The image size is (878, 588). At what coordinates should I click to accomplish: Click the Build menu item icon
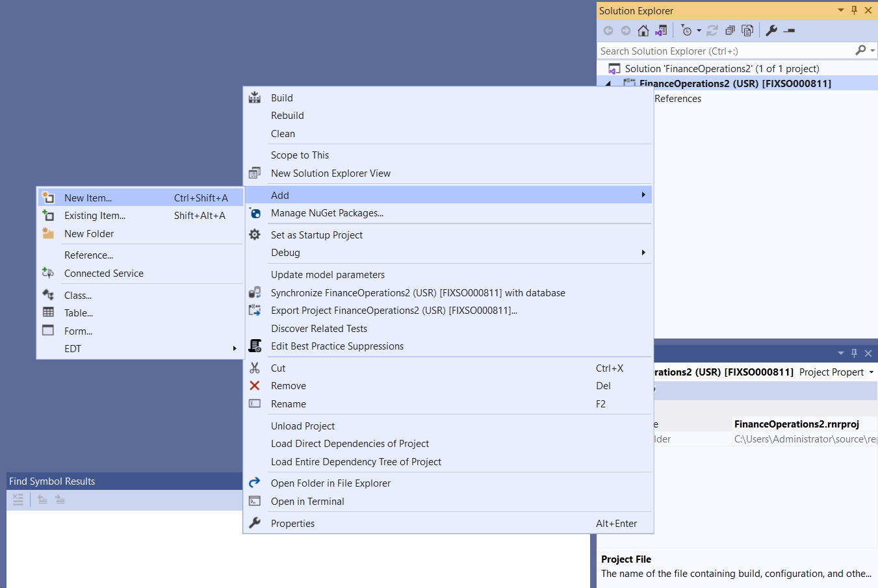coord(255,97)
